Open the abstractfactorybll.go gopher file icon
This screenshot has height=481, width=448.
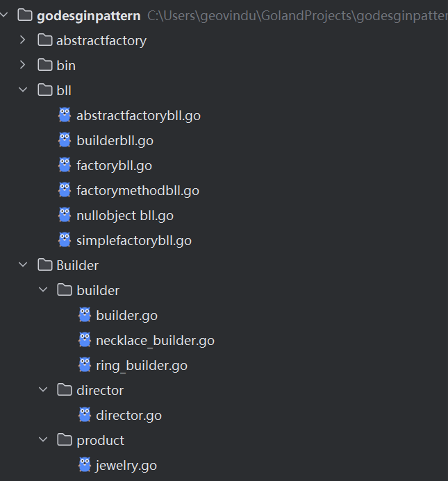coord(65,115)
